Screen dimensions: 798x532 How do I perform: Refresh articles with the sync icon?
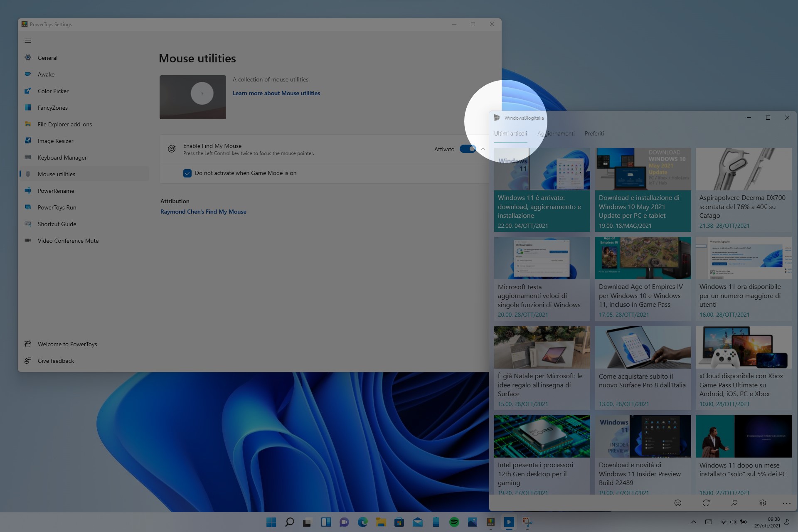point(706,503)
